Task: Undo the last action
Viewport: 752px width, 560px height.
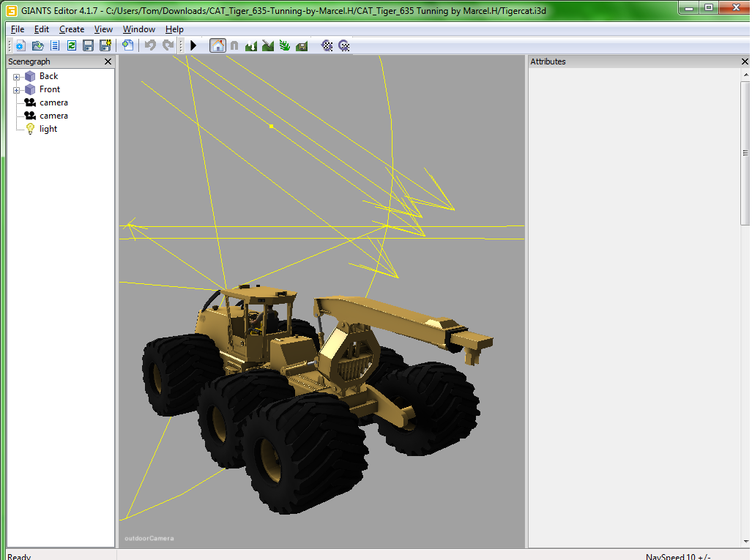Action: pyautogui.click(x=151, y=45)
